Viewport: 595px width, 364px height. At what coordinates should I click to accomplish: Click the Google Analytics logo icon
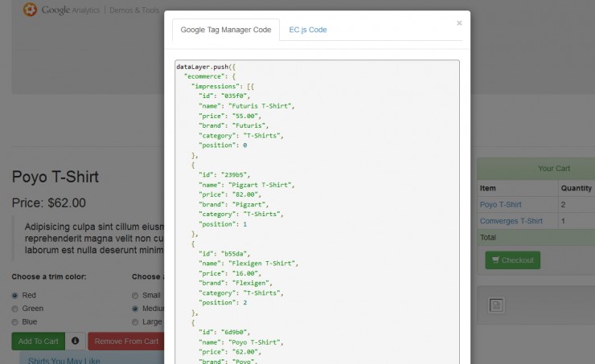[x=30, y=10]
